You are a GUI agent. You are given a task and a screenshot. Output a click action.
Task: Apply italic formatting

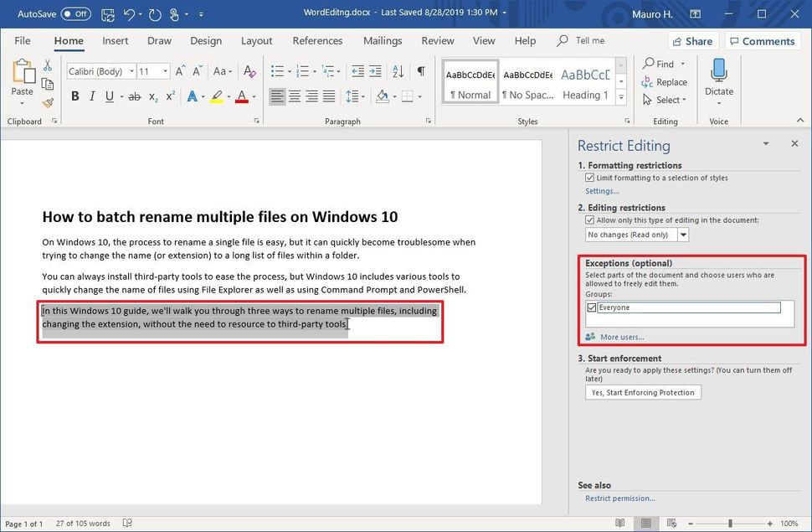click(x=92, y=96)
